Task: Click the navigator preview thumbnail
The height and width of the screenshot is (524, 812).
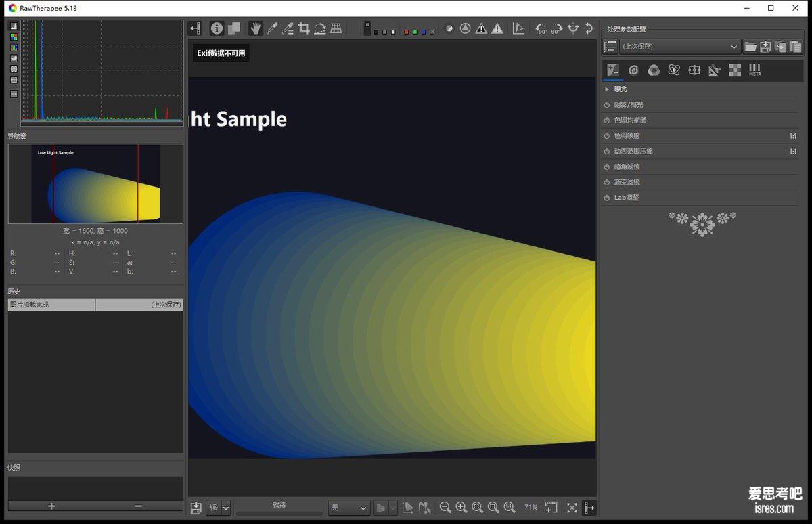Action: coord(95,183)
